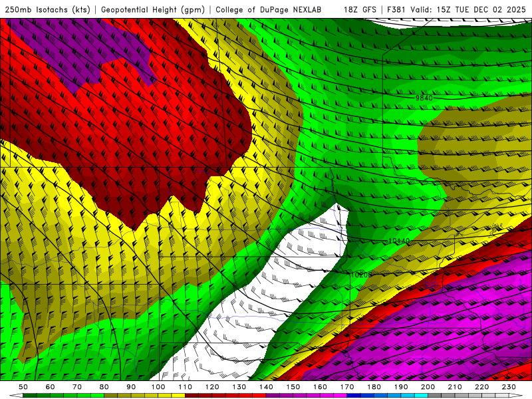Screen dimensions: 532x399
Task: Click the 'F381' forecast hour label
Action: [x=396, y=9]
